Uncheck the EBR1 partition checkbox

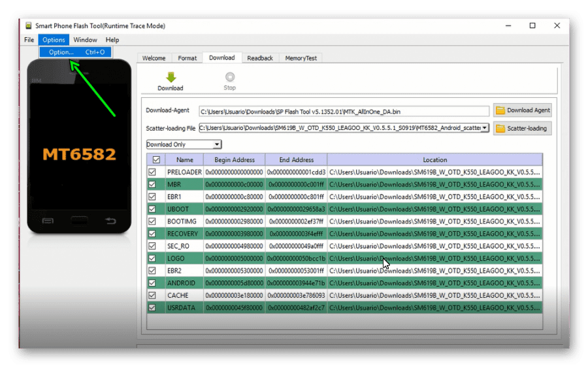pos(152,197)
